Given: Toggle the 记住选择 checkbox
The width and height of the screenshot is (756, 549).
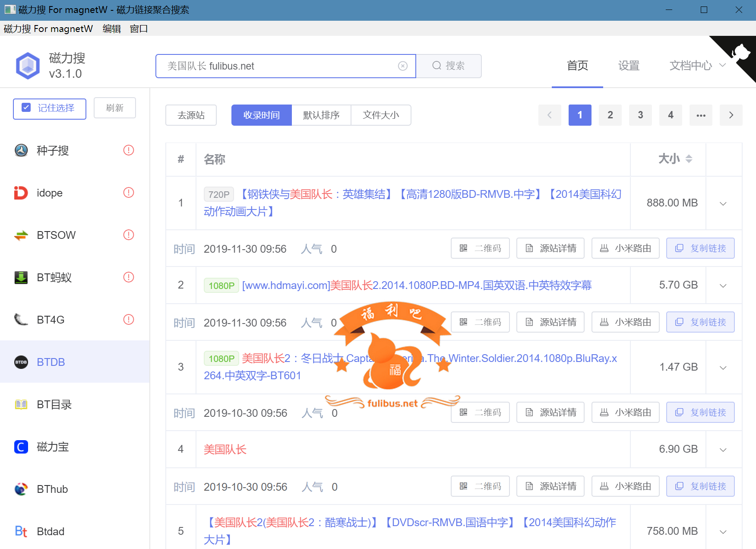Looking at the screenshot, I should tap(26, 108).
